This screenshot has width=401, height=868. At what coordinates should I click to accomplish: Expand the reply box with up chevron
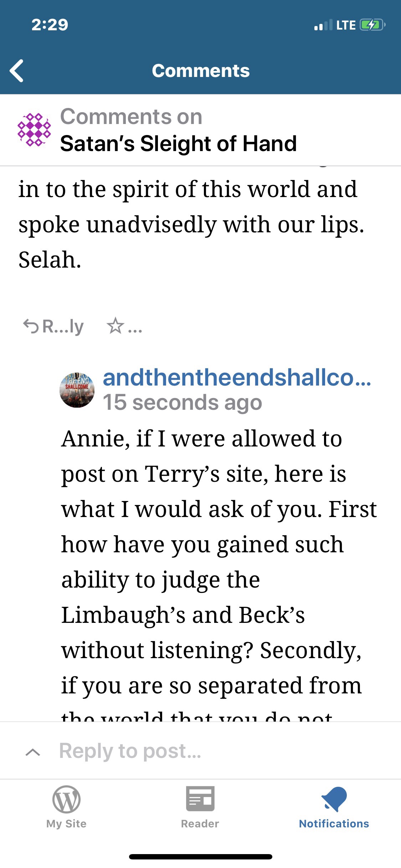(33, 752)
